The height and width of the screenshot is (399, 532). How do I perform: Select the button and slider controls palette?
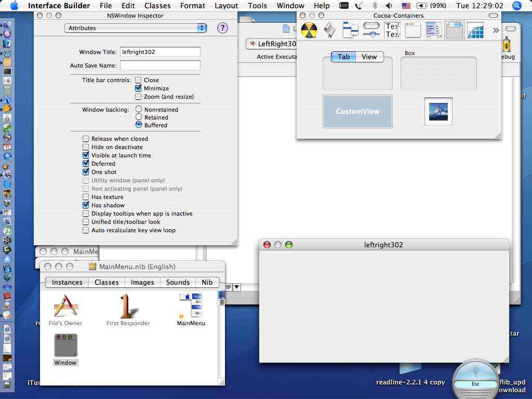(371, 31)
